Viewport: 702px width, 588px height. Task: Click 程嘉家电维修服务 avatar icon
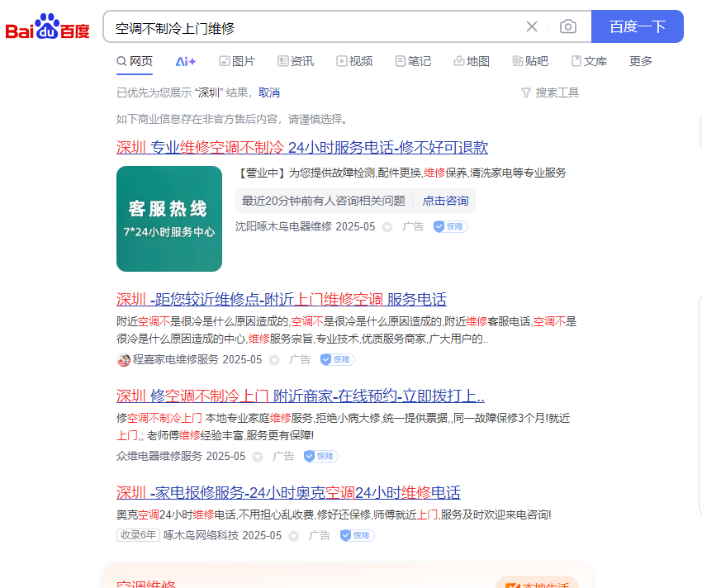coord(123,359)
